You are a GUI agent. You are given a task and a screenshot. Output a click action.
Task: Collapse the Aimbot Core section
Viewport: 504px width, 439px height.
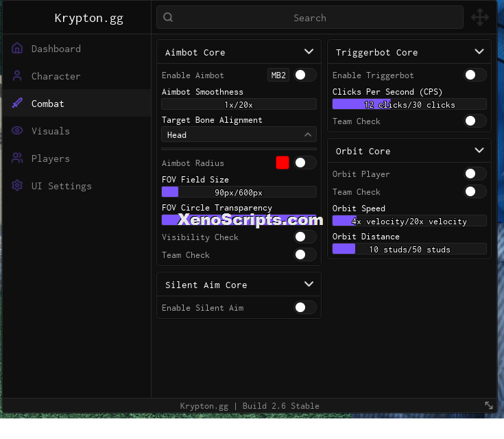click(x=309, y=51)
